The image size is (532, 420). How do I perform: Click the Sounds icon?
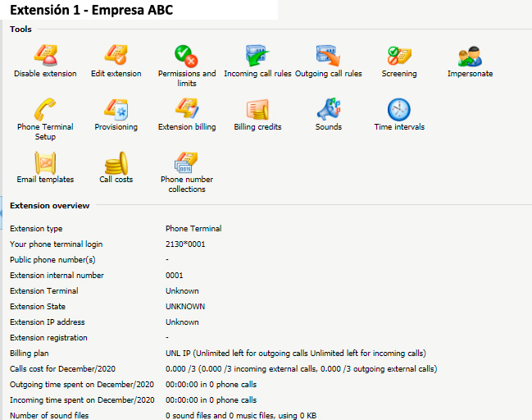pos(328,109)
